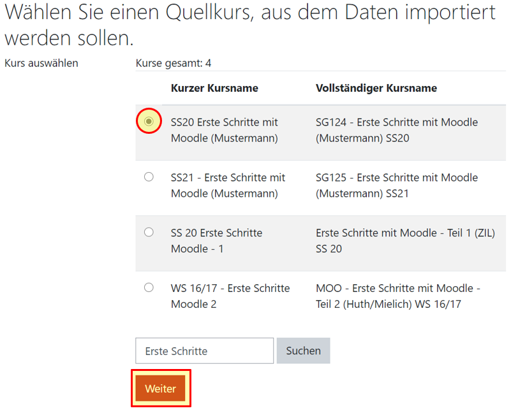Image resolution: width=511 pixels, height=420 pixels.
Task: Click short name WS 16/17 - Erste Schritte Moodle 2
Action: (230, 296)
